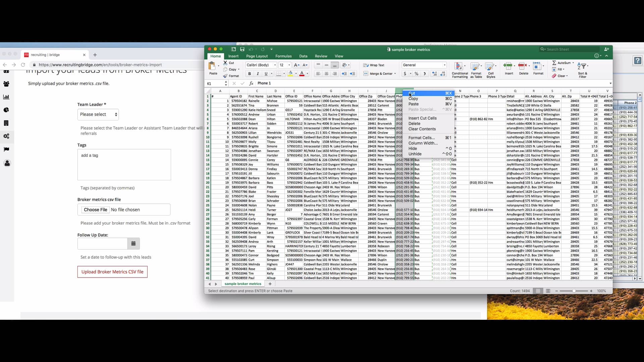Open the bar chart icon in recruiting sidebar
Viewport: 644px width, 362px height.
tap(6, 97)
